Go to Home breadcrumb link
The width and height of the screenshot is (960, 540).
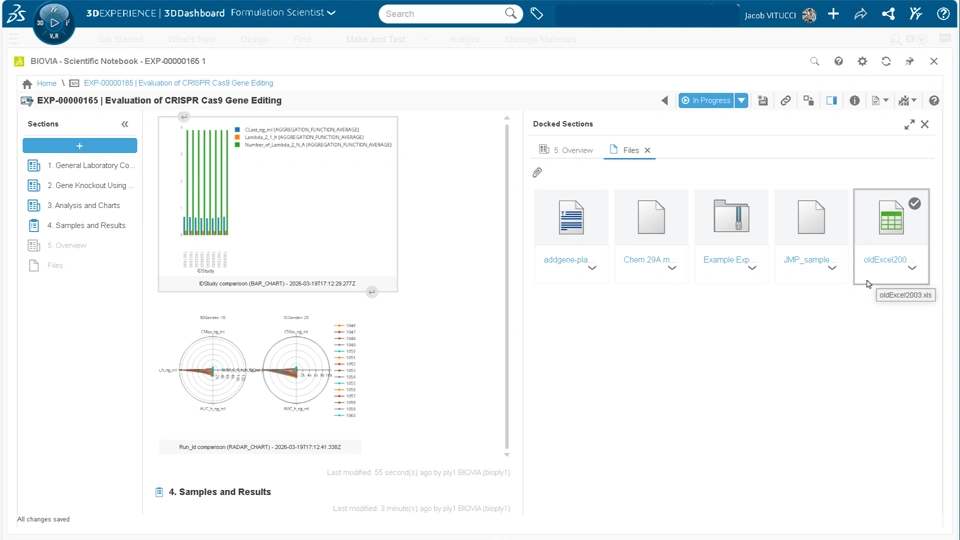(47, 83)
